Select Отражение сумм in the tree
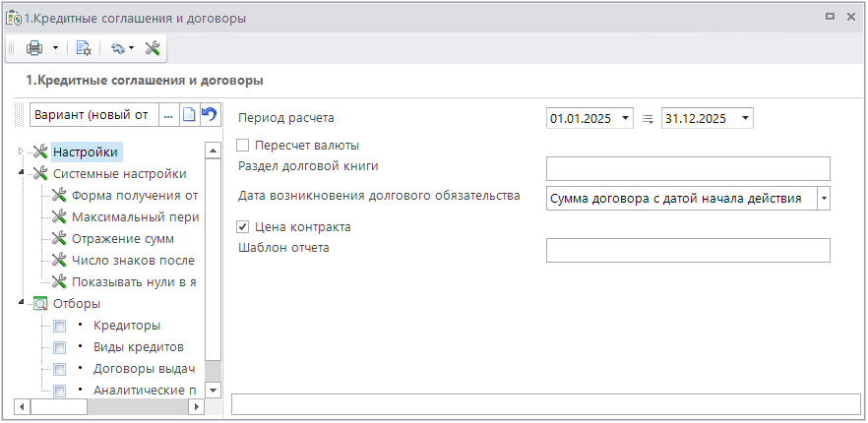 coord(122,238)
